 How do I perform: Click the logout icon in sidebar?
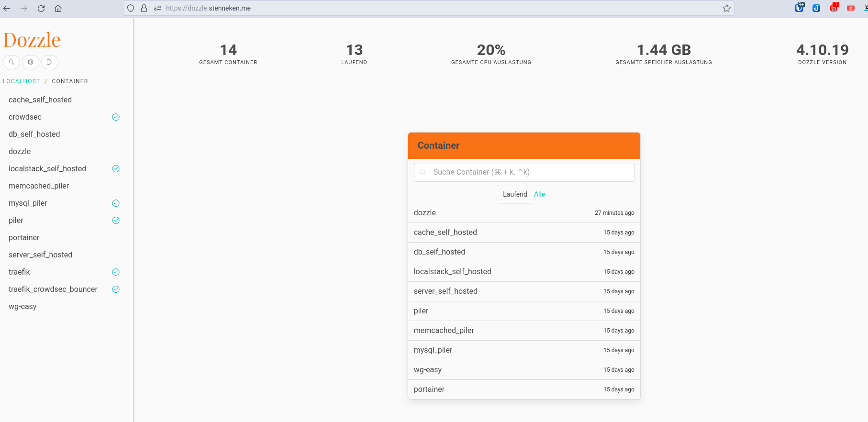coord(50,62)
